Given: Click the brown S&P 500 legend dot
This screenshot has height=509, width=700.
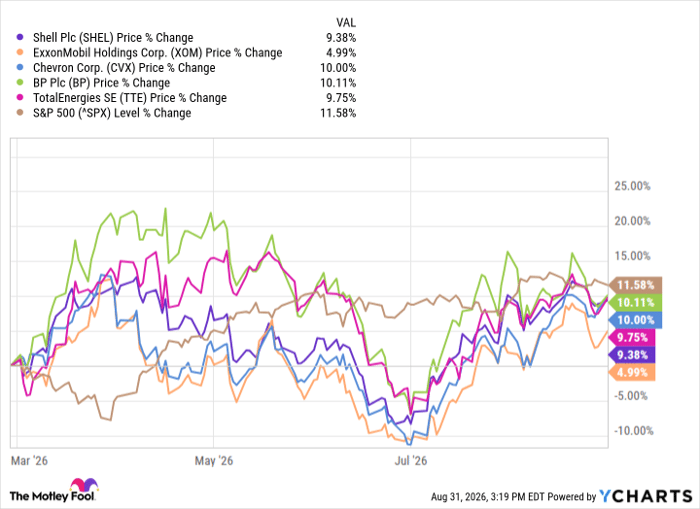Looking at the screenshot, I should (20, 113).
